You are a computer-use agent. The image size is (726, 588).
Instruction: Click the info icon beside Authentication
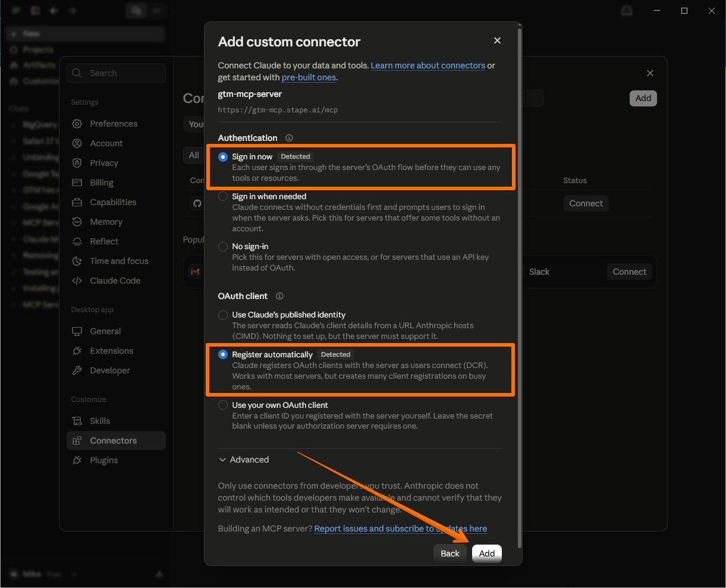click(289, 138)
